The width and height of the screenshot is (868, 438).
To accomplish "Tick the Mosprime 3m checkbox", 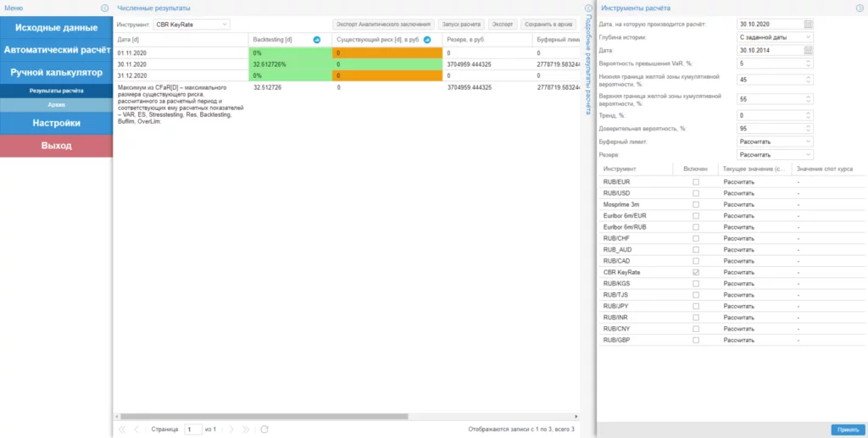I will pos(695,204).
